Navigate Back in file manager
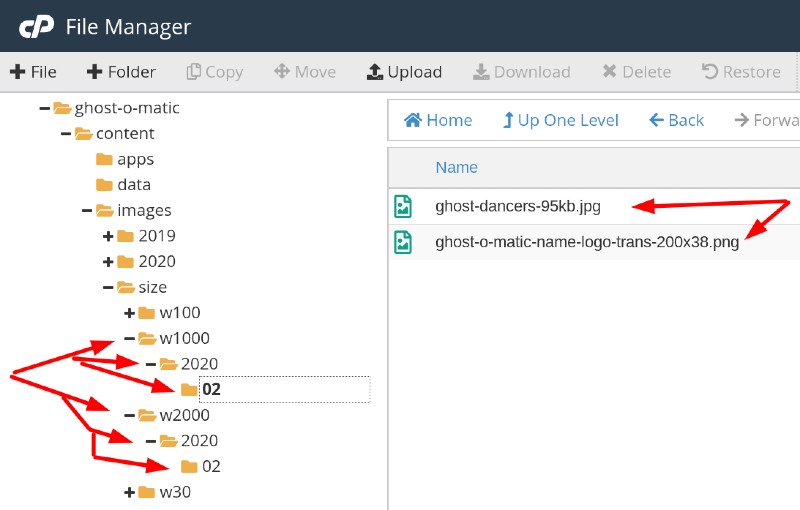 click(x=676, y=120)
